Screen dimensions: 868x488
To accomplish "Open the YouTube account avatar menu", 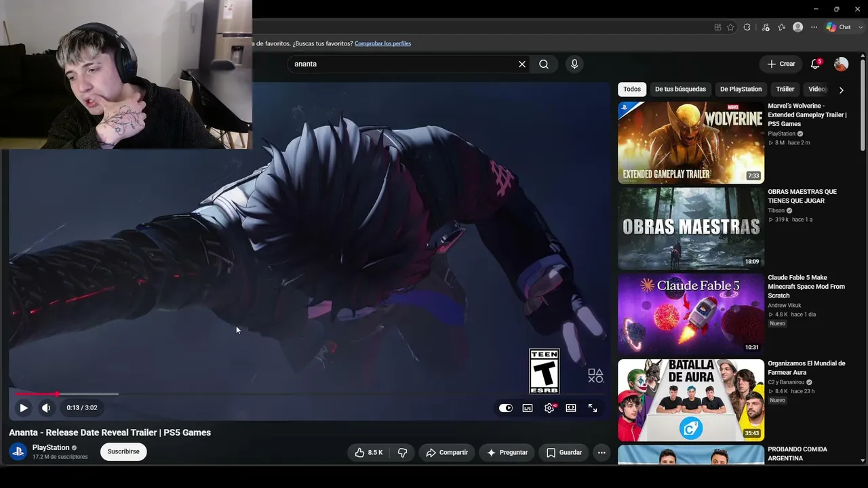I will 841,64.
